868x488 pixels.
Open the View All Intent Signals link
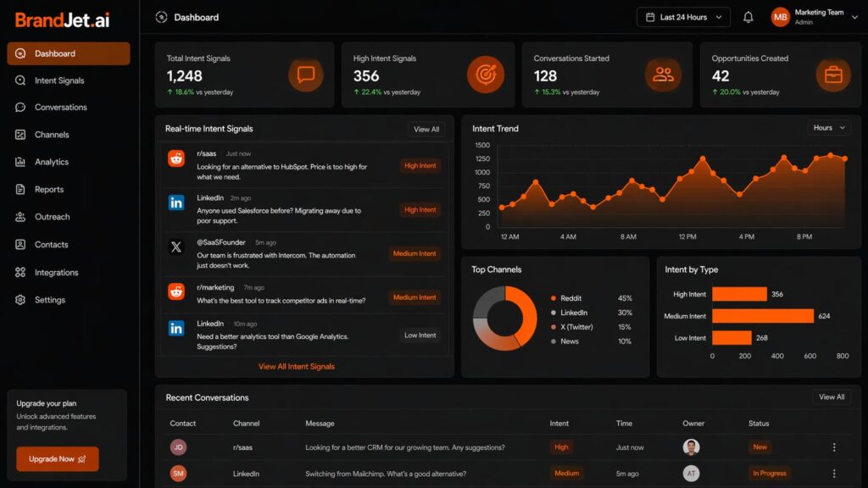coord(297,366)
